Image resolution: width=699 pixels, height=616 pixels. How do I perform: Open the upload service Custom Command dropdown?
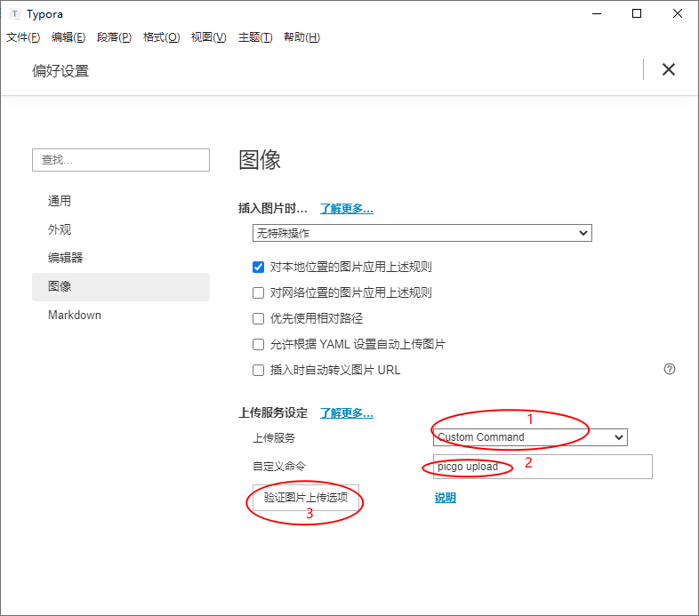pos(530,437)
